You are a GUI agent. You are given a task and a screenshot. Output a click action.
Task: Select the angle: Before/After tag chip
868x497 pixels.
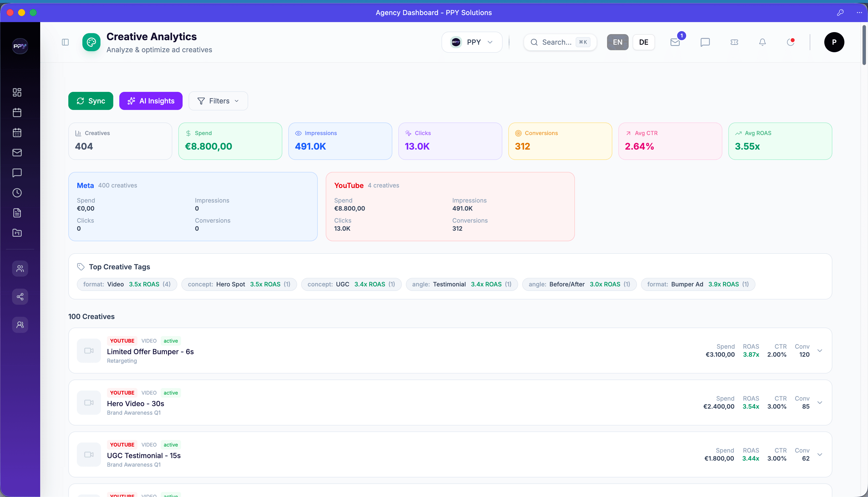tap(579, 284)
